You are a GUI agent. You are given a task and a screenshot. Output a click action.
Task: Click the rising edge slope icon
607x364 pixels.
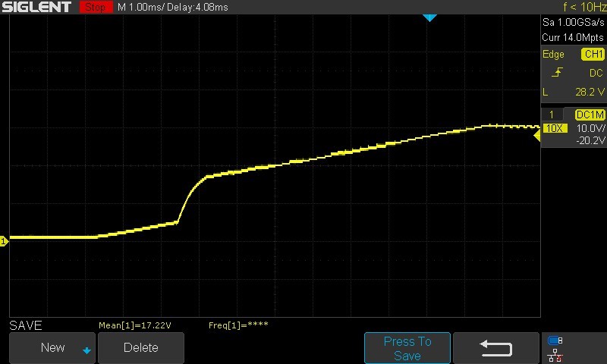coord(557,72)
